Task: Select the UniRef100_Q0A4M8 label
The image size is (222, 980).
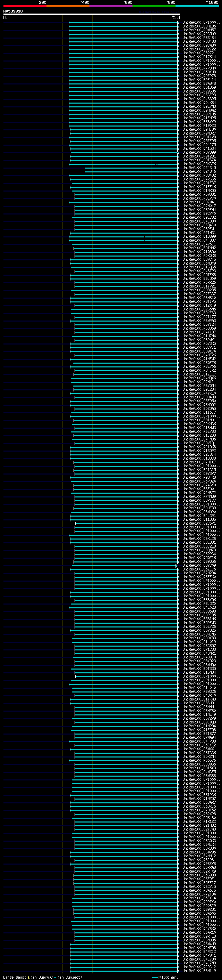Action: point(199,397)
